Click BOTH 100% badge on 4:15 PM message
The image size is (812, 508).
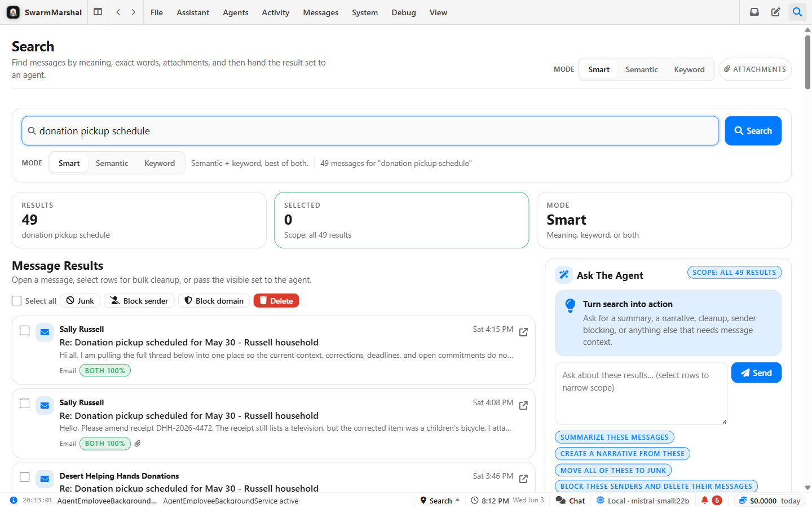click(x=105, y=371)
